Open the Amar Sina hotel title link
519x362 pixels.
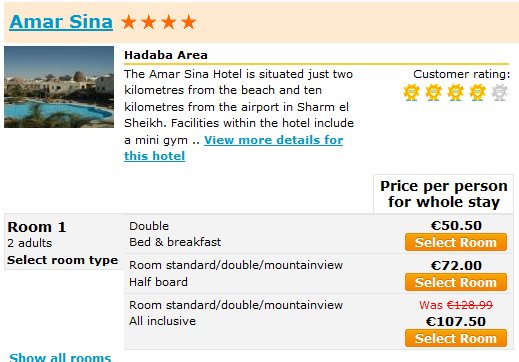point(61,22)
